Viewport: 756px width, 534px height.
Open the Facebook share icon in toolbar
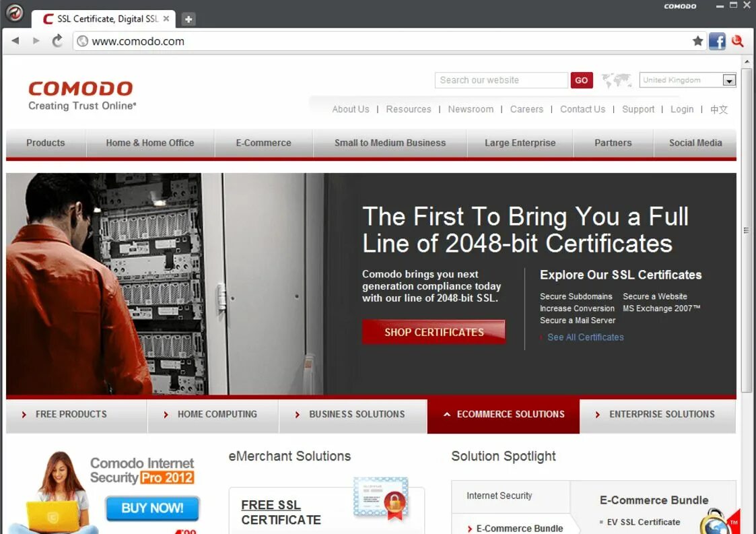[717, 41]
